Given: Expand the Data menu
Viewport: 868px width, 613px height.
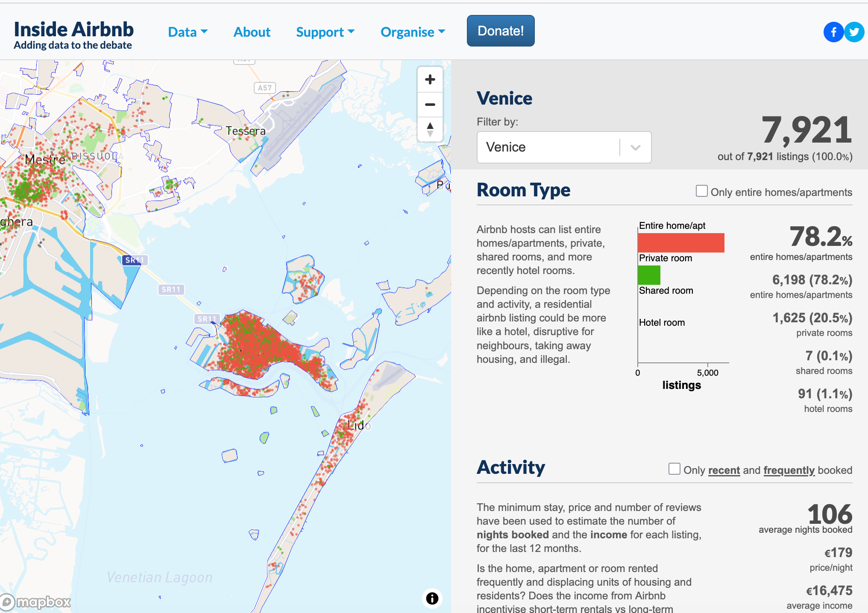Looking at the screenshot, I should tap(188, 32).
